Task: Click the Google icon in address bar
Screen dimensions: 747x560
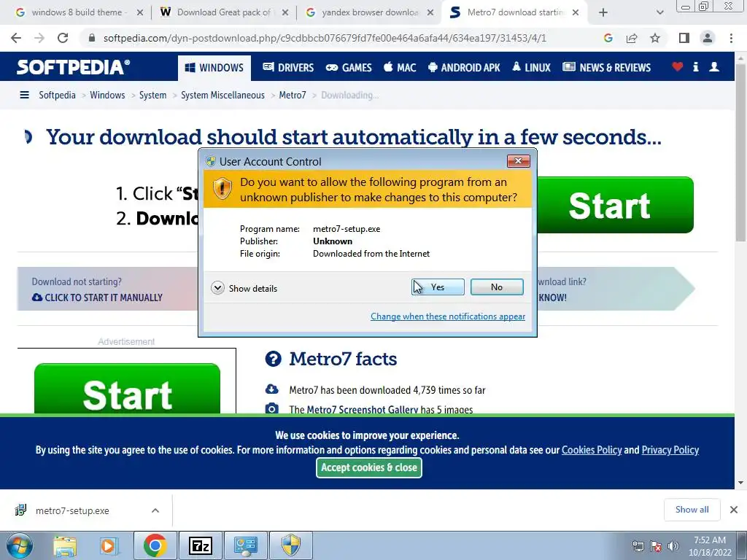Action: pos(608,38)
